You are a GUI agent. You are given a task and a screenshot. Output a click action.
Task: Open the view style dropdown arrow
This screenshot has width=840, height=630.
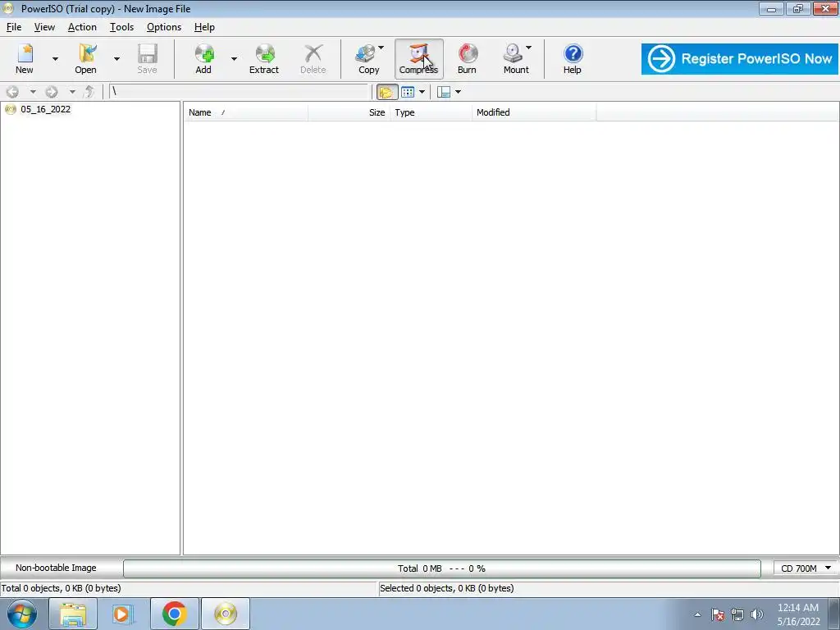tap(422, 92)
